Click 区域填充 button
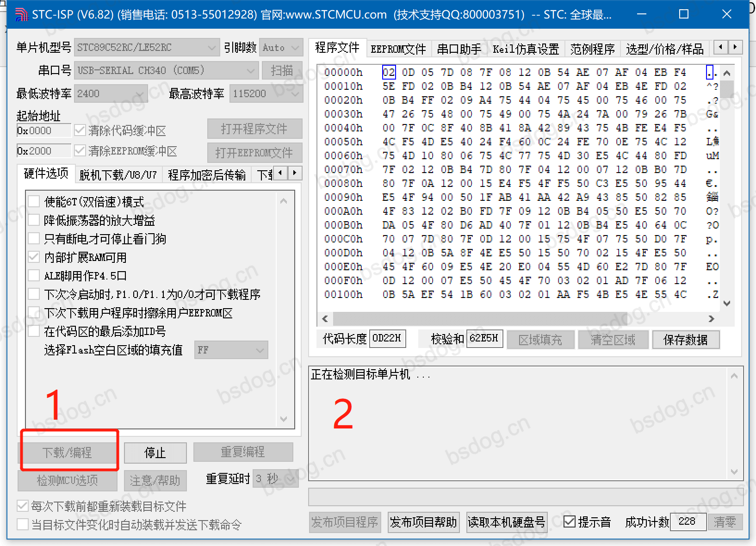The height and width of the screenshot is (546, 756). (541, 340)
